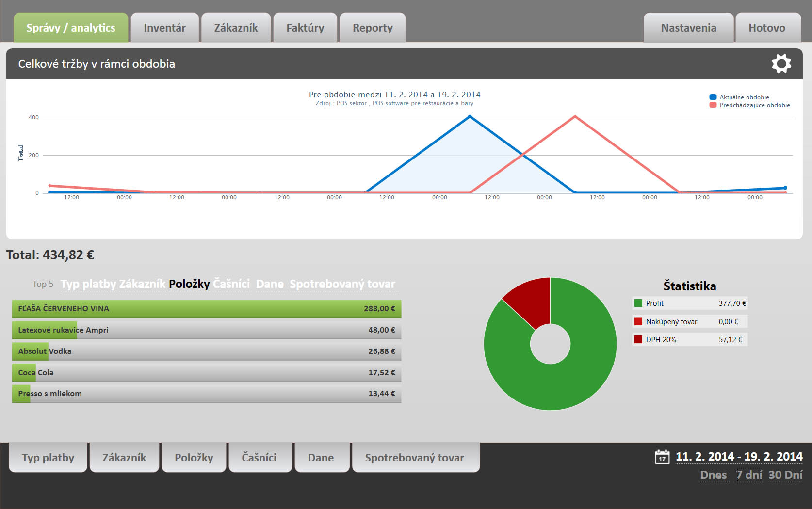Click the 0,00 € Nakúpený tovar value
The image size is (812, 509).
point(729,322)
